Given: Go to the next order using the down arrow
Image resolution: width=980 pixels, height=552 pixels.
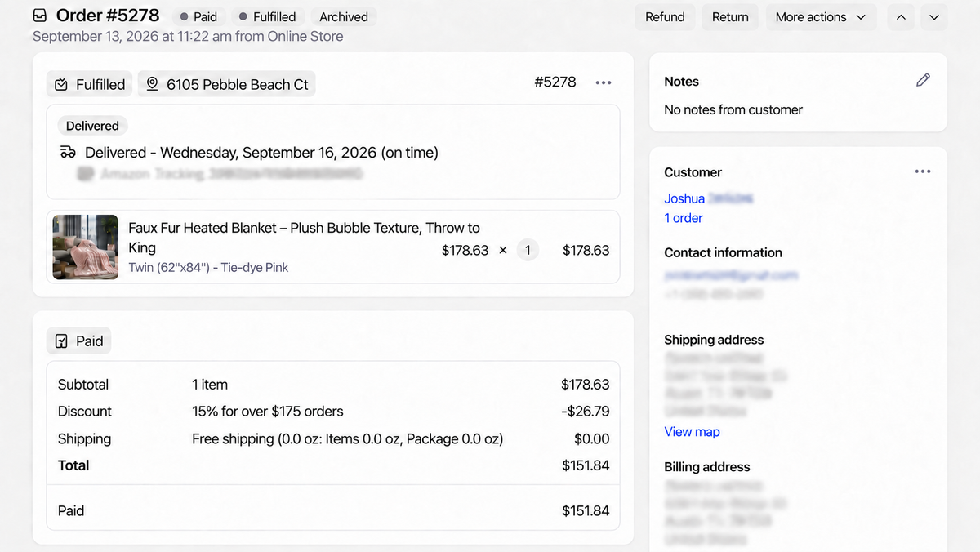Looking at the screenshot, I should coord(934,17).
